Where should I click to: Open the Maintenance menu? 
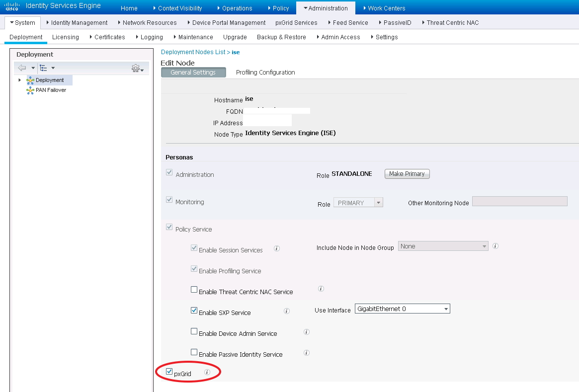click(193, 37)
